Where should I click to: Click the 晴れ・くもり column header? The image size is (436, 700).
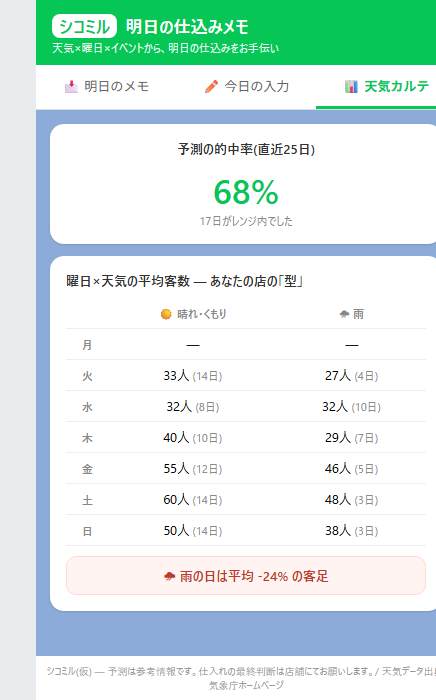click(193, 314)
